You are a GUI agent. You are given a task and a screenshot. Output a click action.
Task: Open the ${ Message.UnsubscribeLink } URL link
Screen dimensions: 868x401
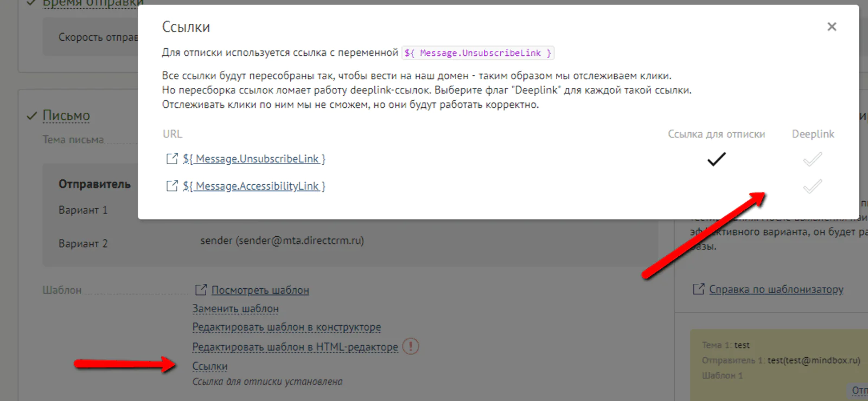(254, 159)
